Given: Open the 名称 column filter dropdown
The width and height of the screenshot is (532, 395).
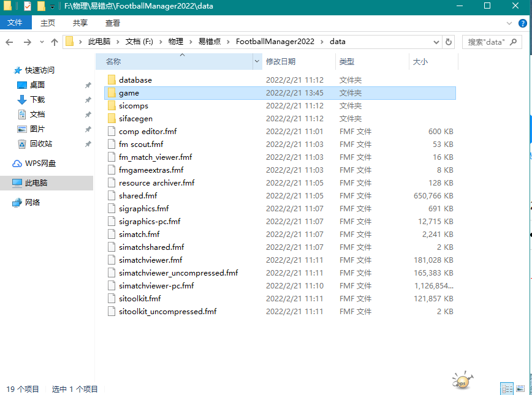Looking at the screenshot, I should (257, 62).
